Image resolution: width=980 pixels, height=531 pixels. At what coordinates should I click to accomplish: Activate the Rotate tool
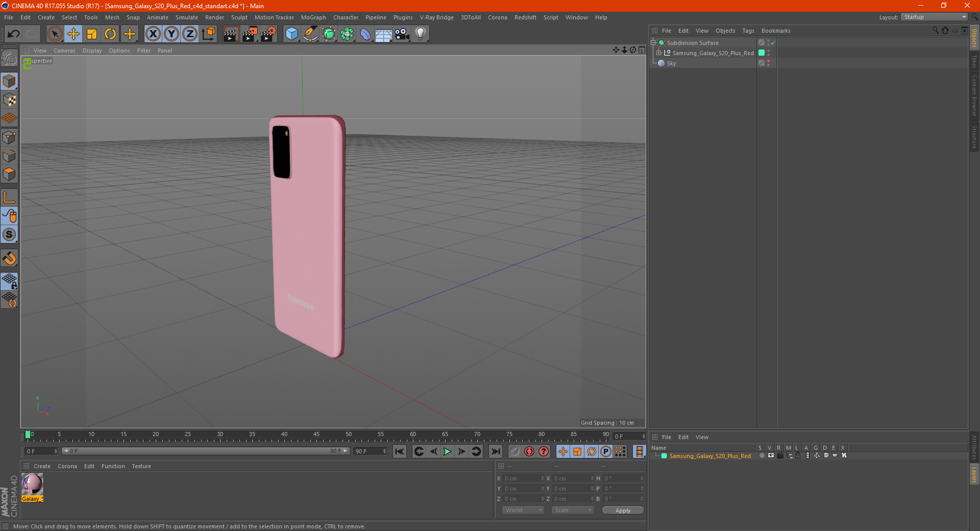(x=110, y=34)
